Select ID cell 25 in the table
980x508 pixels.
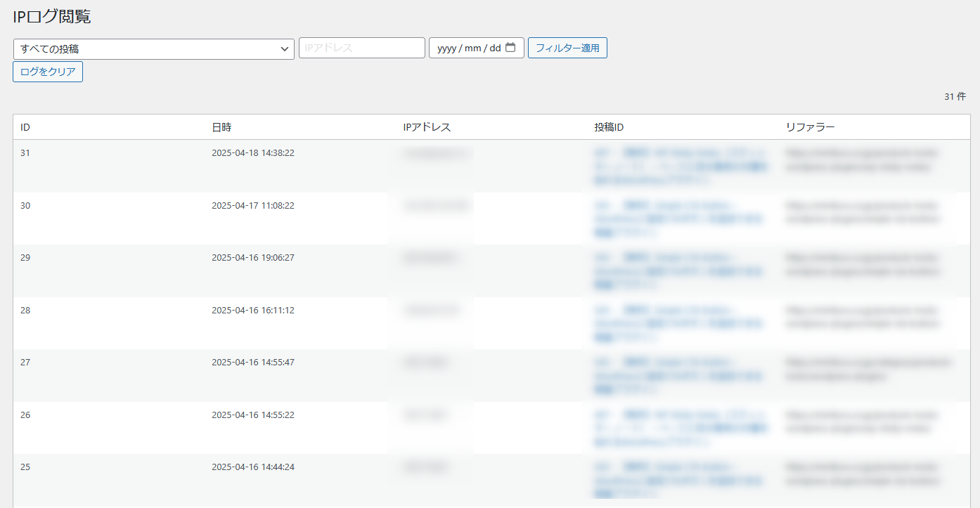tap(25, 467)
